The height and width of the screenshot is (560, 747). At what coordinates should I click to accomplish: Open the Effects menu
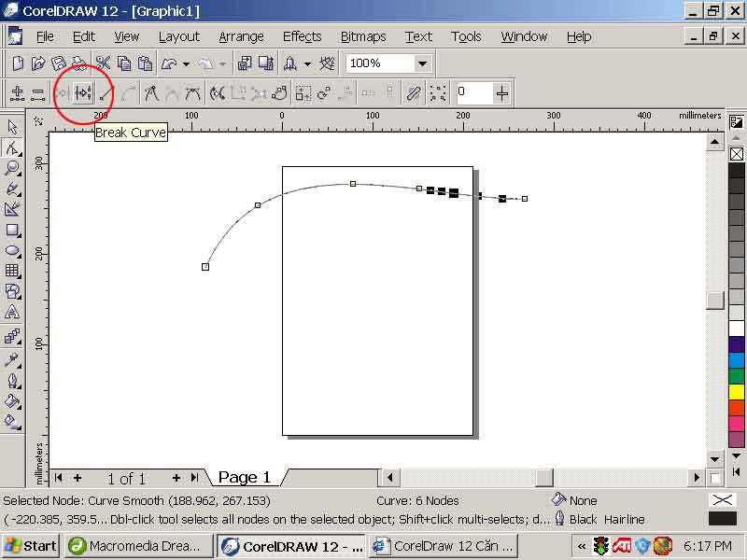pos(302,36)
